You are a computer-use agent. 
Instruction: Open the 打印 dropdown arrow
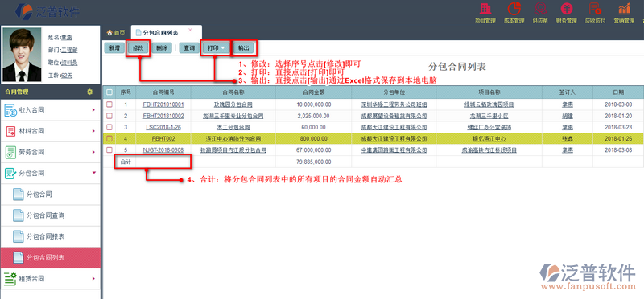tap(223, 48)
